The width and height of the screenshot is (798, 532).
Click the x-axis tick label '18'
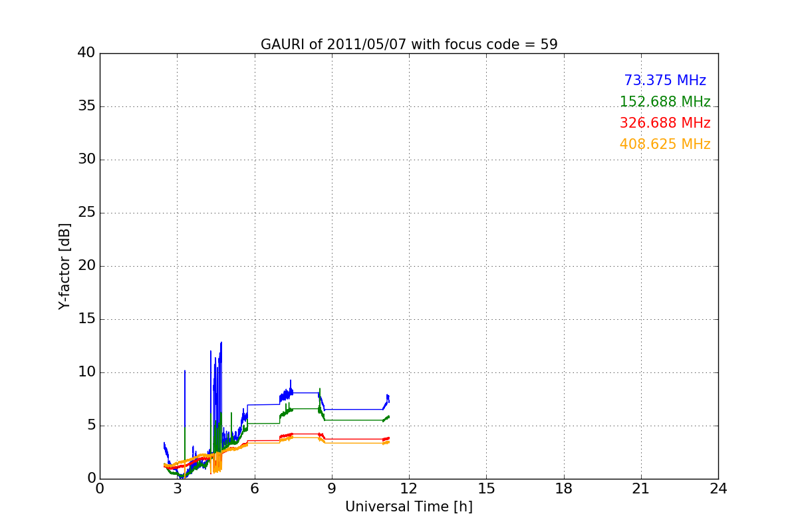coord(564,489)
